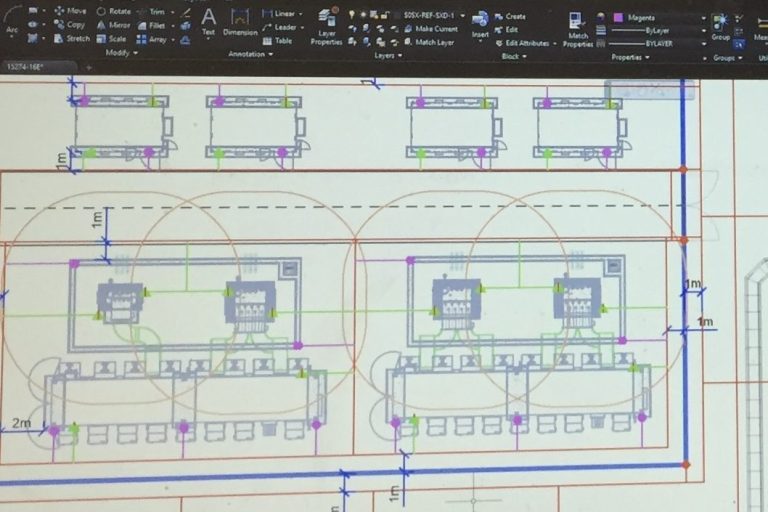Click the Group objects icon

[x=720, y=24]
